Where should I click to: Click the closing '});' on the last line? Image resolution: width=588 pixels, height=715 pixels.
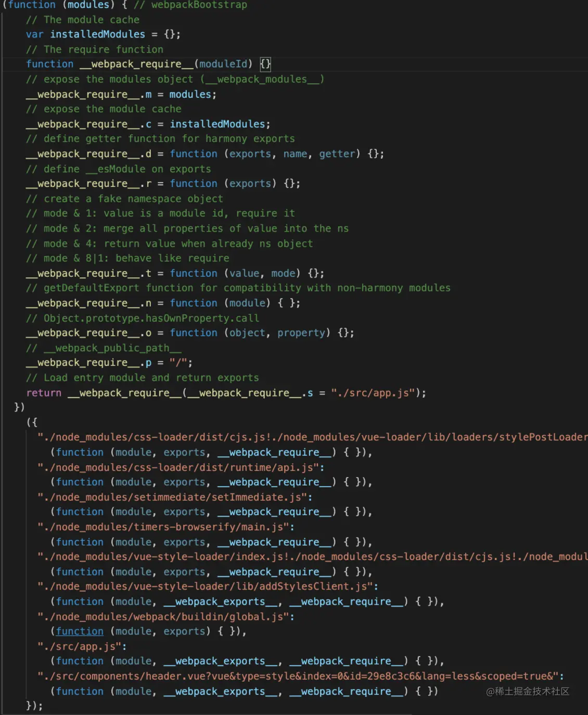[34, 706]
